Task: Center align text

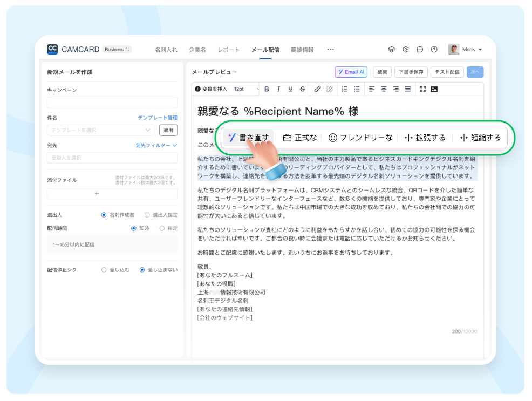Action: click(x=384, y=89)
